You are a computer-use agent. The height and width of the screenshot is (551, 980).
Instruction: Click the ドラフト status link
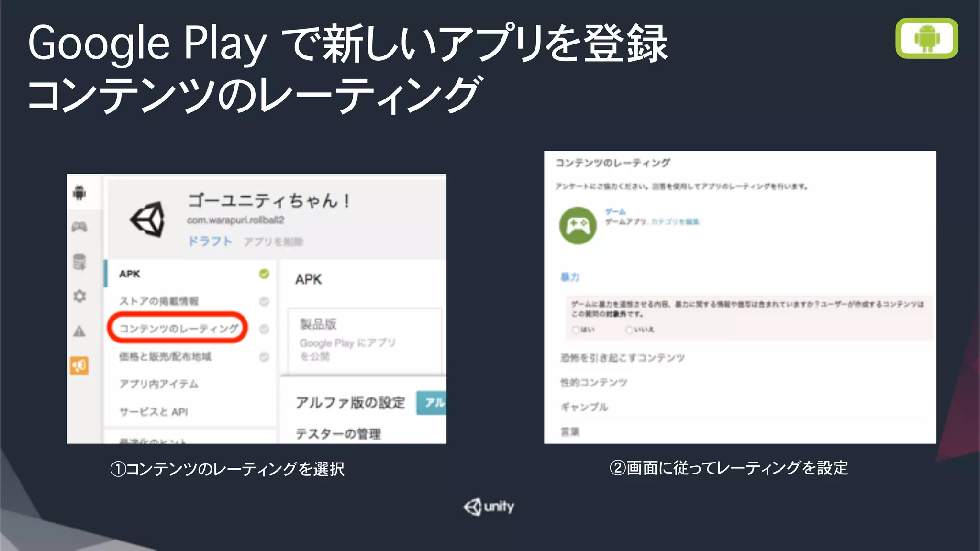[x=210, y=241]
